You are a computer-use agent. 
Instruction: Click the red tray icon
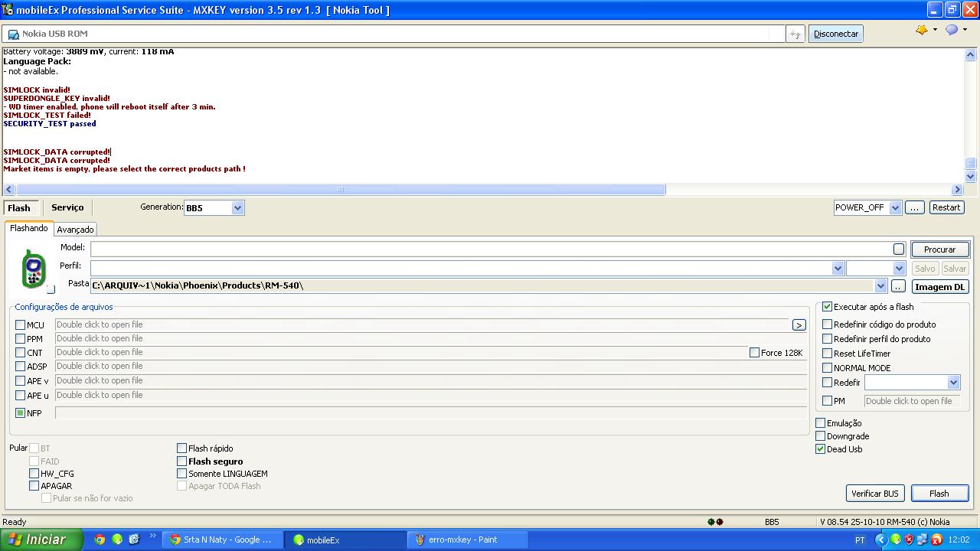[x=936, y=540]
